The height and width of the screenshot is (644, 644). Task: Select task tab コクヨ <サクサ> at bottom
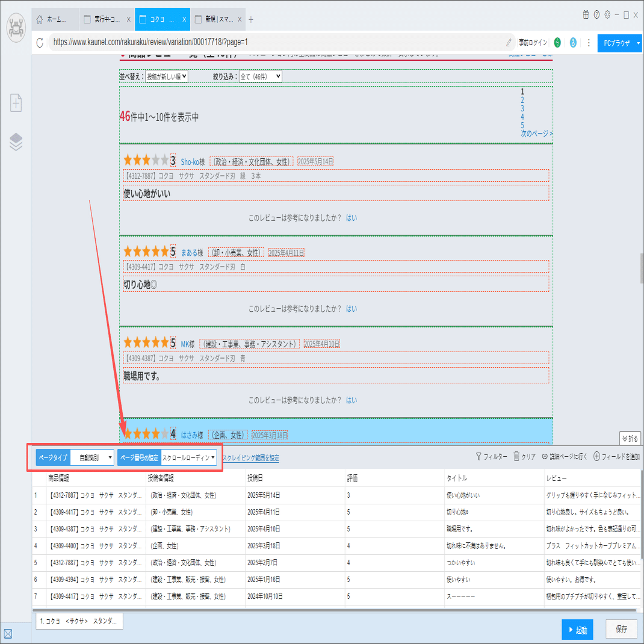point(79,621)
